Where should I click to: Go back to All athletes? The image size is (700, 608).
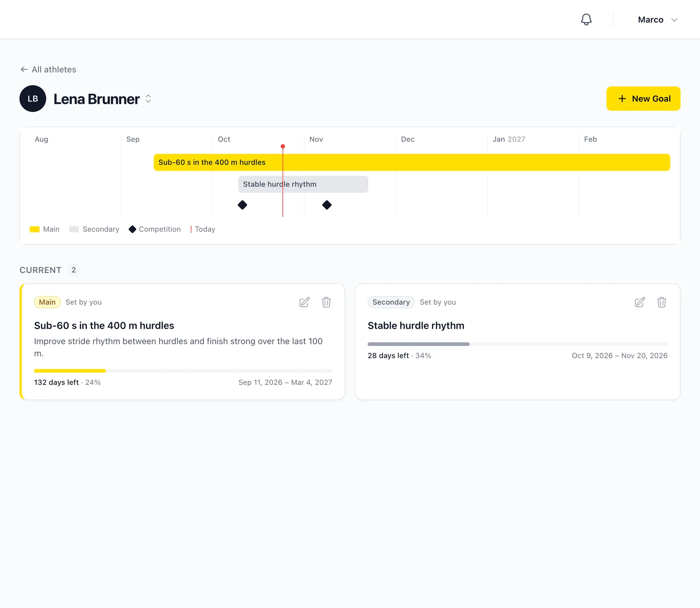[48, 70]
